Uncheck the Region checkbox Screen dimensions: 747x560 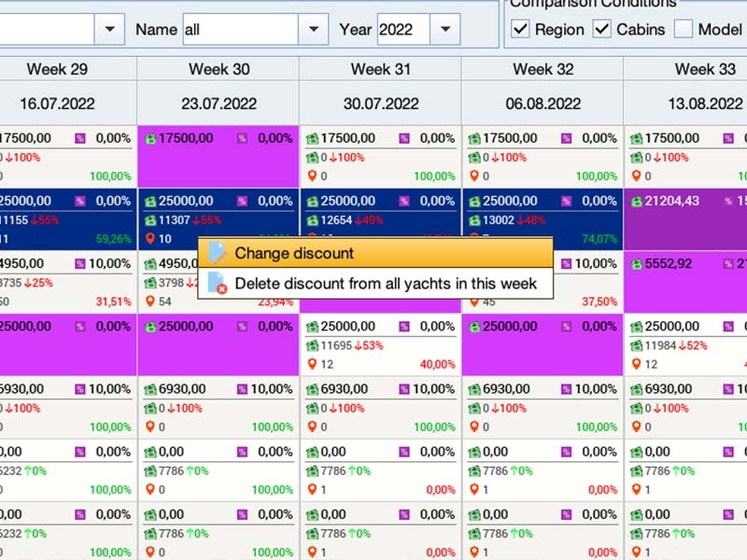[x=520, y=29]
